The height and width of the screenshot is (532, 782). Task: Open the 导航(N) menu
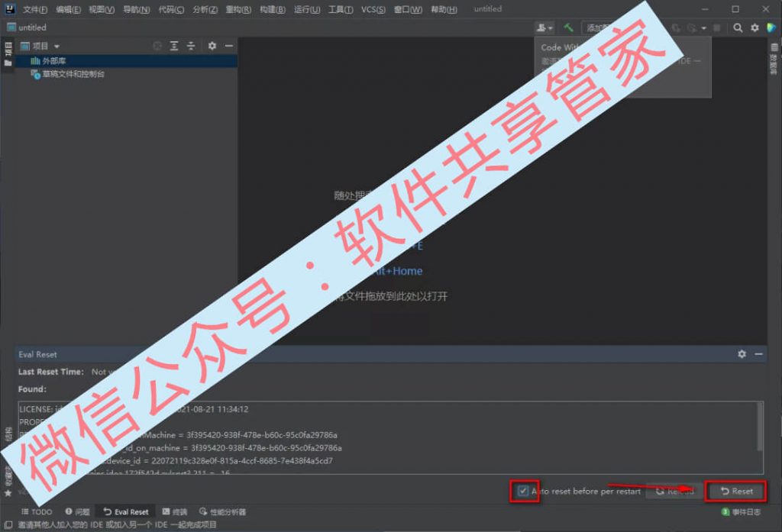click(x=136, y=9)
